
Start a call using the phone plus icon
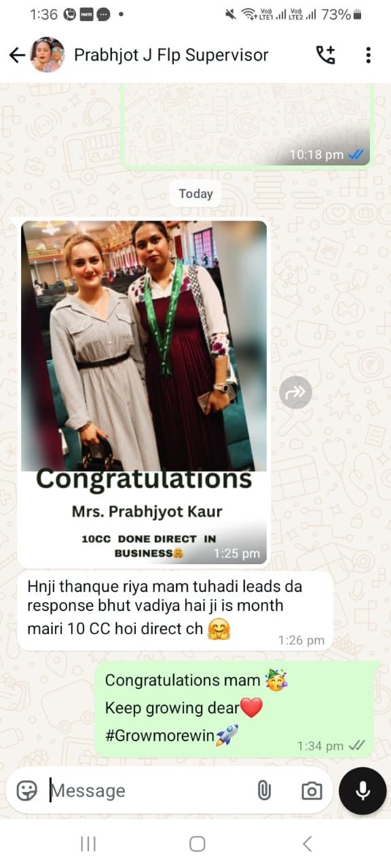point(326,55)
